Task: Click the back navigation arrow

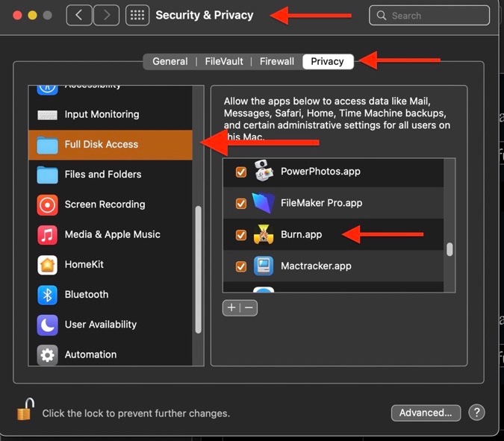Action: coord(79,15)
